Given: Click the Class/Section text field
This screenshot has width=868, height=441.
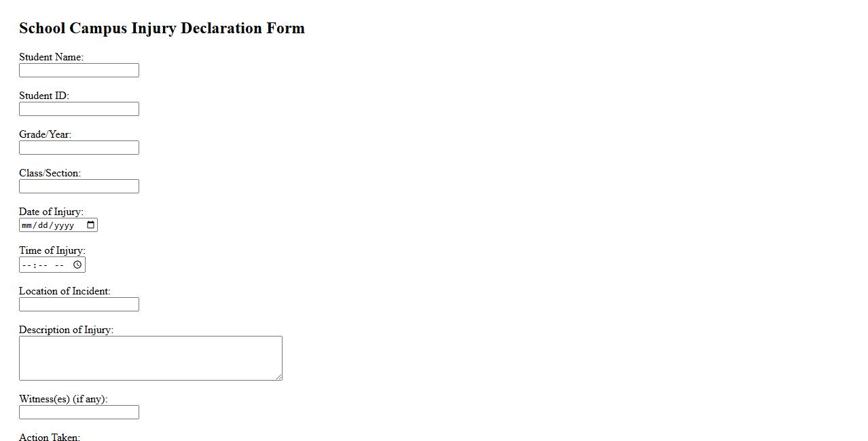Looking at the screenshot, I should 79,187.
